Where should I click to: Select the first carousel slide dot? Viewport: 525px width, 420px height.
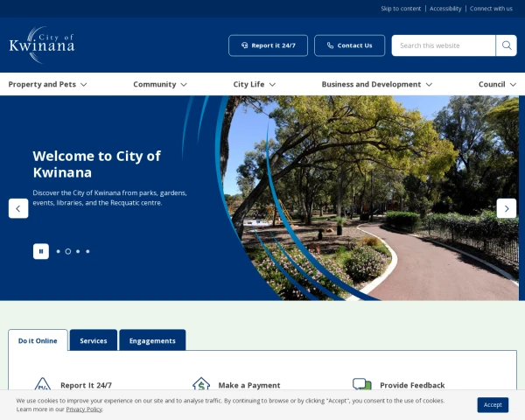[59, 251]
